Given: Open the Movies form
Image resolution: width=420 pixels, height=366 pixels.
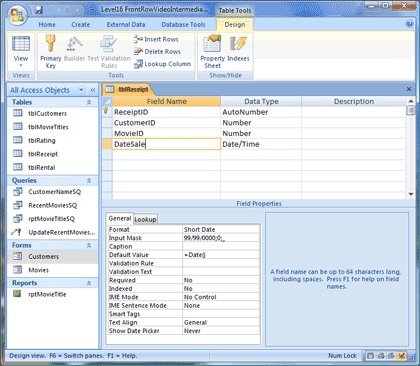Looking at the screenshot, I should pos(38,270).
